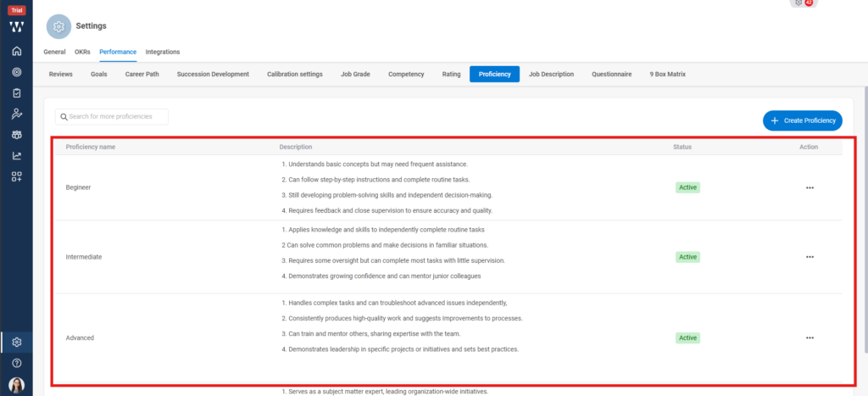Click 'Consistently produces high-quality work' description line
This screenshot has height=396, width=868.
coord(403,319)
